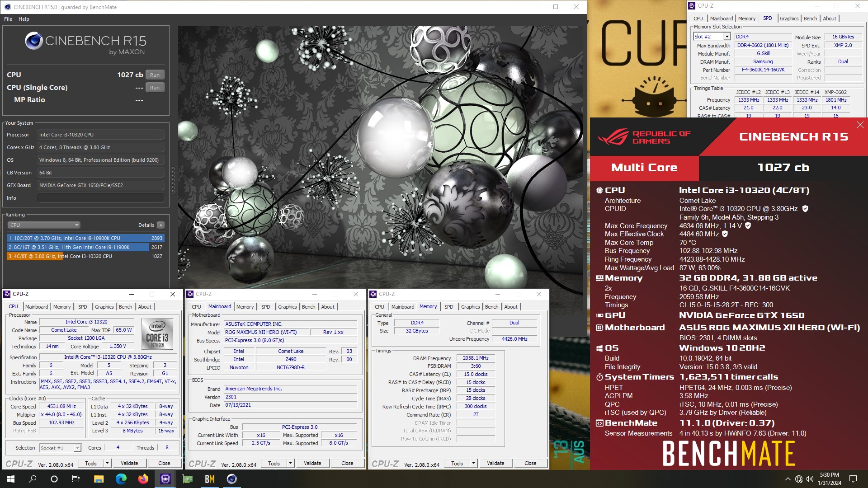Viewport: 868px width, 488px height.
Task: Expand Ranking Details arrow button
Action: pos(161,225)
